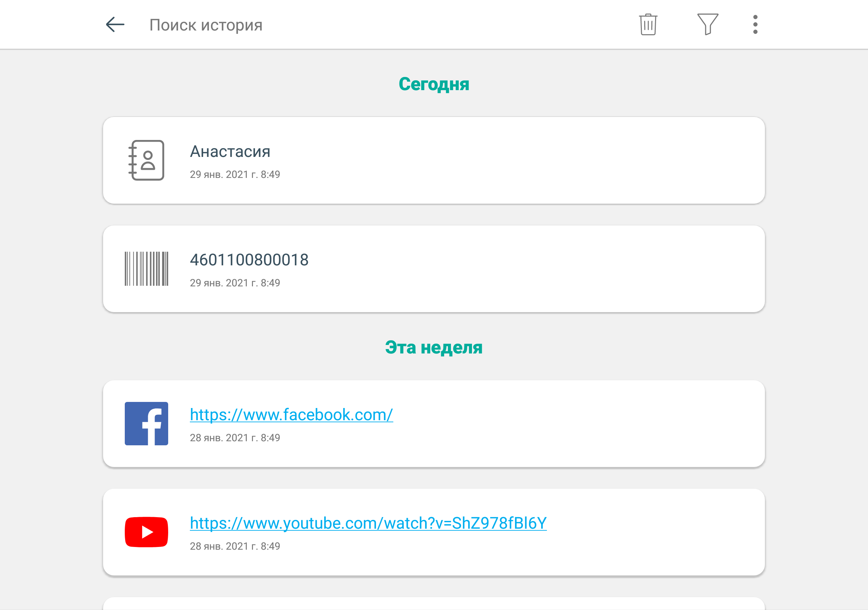Click the Сегодня section header
Screen dimensions: 868x610
(434, 84)
